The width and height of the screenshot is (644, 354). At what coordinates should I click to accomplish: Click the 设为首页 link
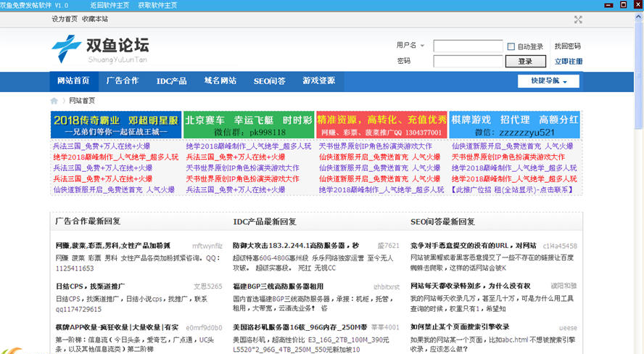pos(65,19)
